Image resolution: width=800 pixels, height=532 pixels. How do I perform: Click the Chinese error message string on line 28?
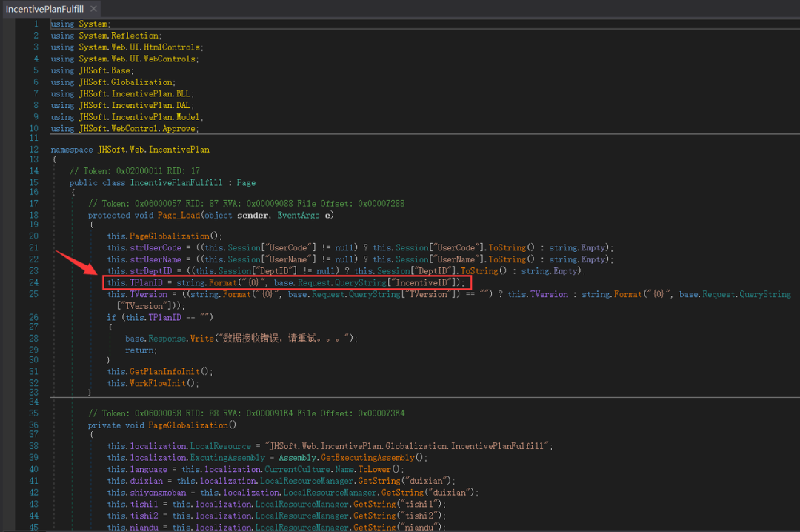point(285,339)
